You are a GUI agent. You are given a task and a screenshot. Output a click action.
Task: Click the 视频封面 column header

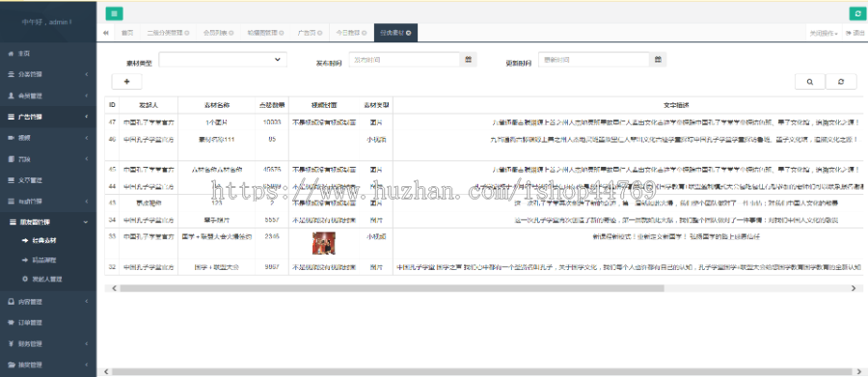pyautogui.click(x=324, y=105)
